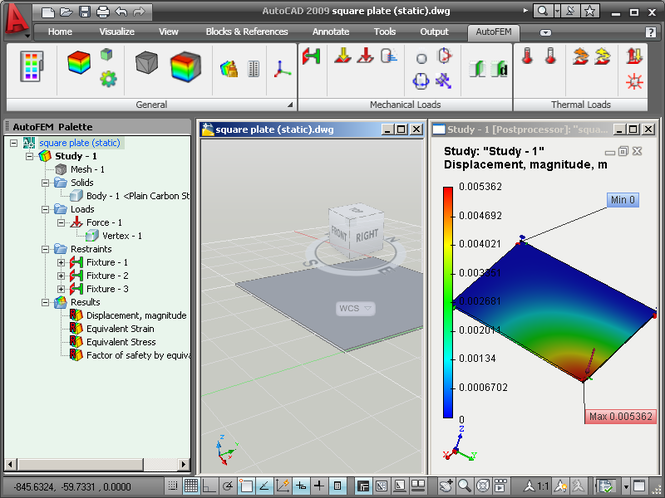Image resolution: width=665 pixels, height=498 pixels.
Task: Click the rainbow cube Create Study icon
Action: point(79,62)
